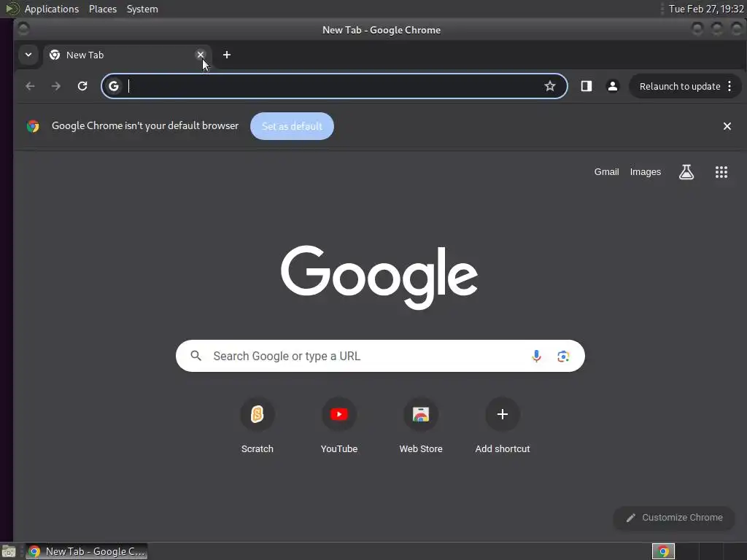Open the Web Store shortcut

pos(421,425)
